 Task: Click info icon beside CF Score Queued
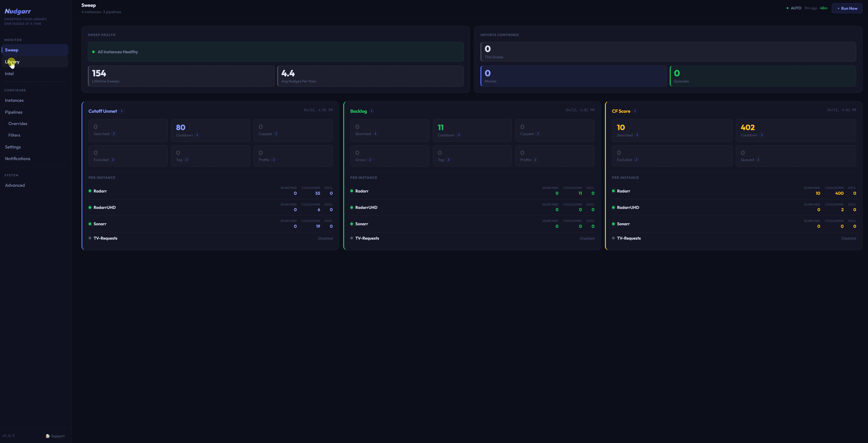point(758,160)
